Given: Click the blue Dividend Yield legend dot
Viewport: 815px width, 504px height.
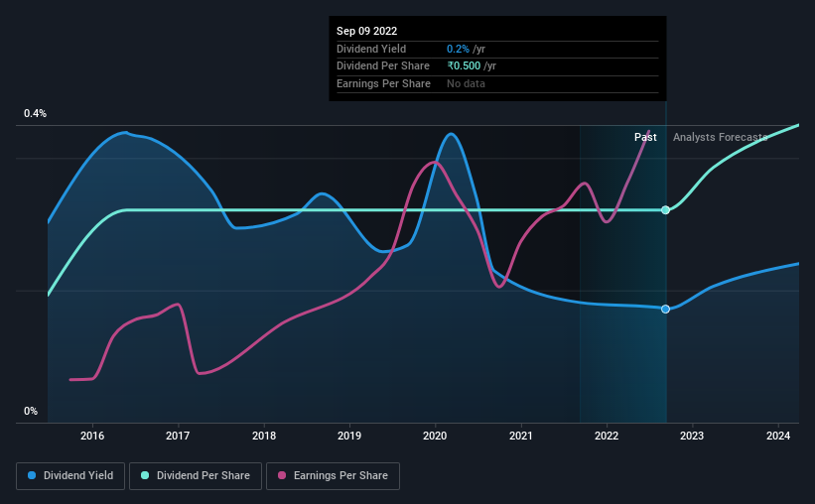Looking at the screenshot, I should [32, 475].
